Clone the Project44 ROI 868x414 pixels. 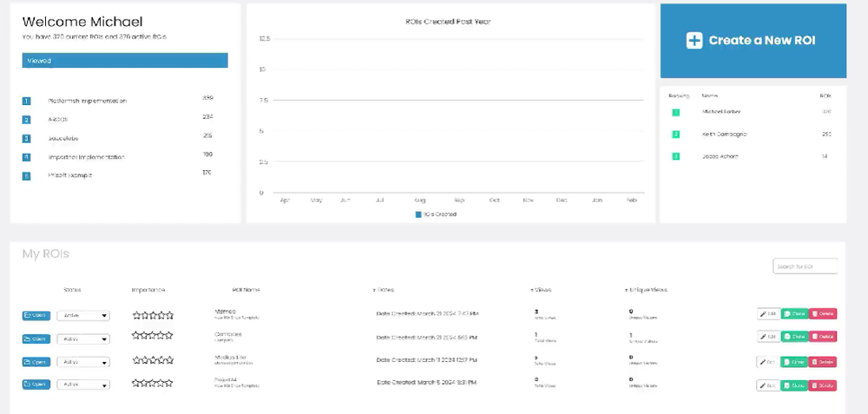click(x=794, y=385)
